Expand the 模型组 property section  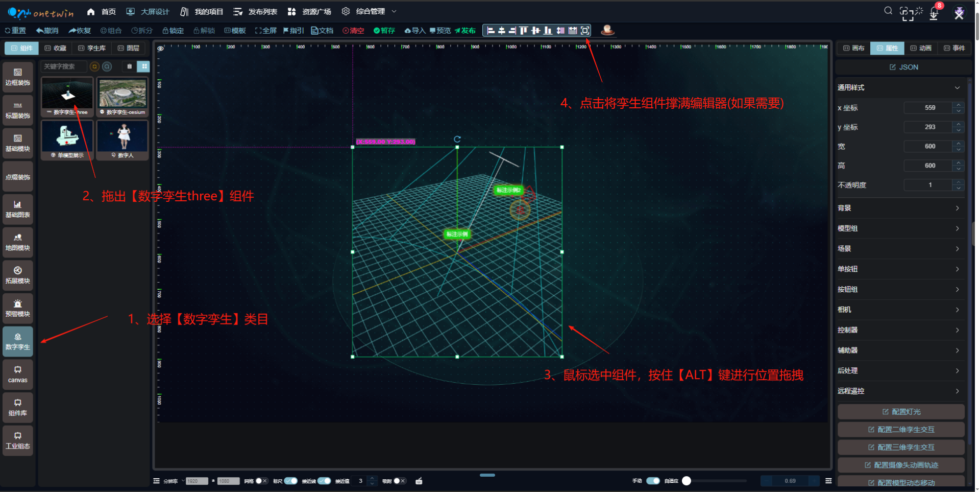tap(900, 228)
